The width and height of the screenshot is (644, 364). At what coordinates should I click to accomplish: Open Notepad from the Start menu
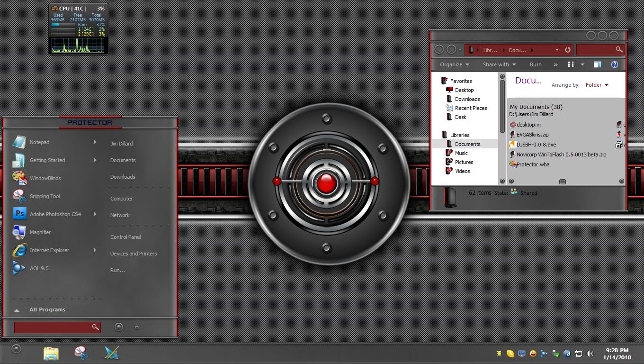point(54,142)
